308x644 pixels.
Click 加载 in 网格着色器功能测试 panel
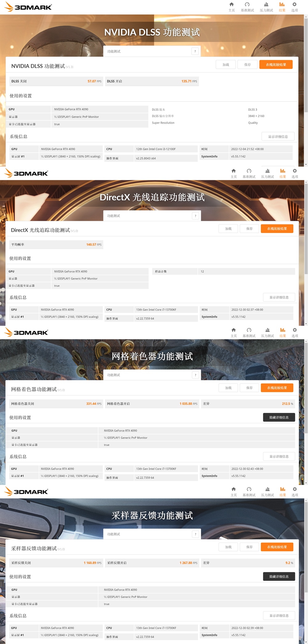click(x=228, y=388)
